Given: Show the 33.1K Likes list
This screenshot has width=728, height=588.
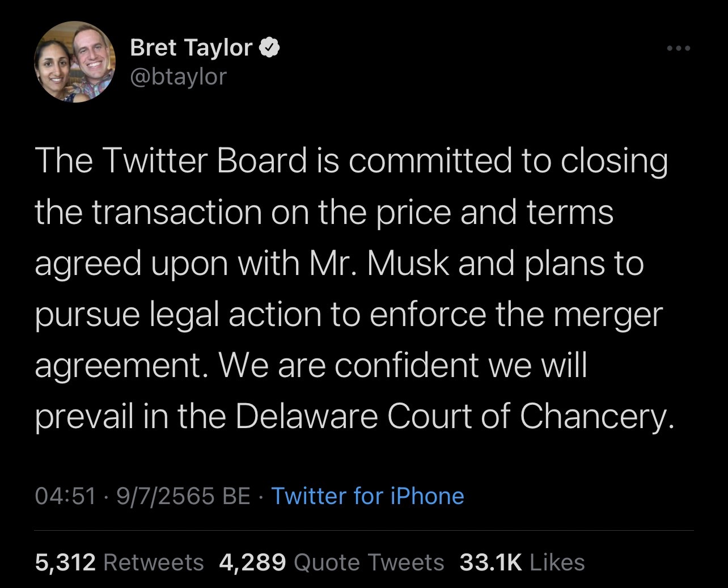Looking at the screenshot, I should [x=522, y=562].
